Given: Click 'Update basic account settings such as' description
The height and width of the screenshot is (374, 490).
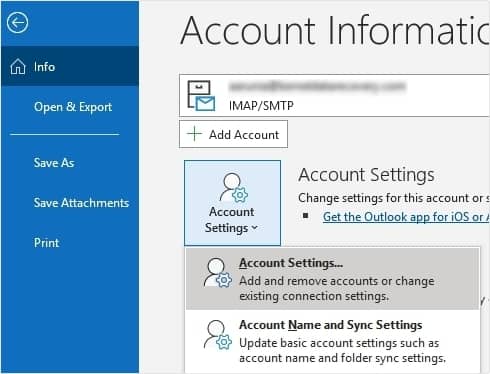Looking at the screenshot, I should (339, 343).
